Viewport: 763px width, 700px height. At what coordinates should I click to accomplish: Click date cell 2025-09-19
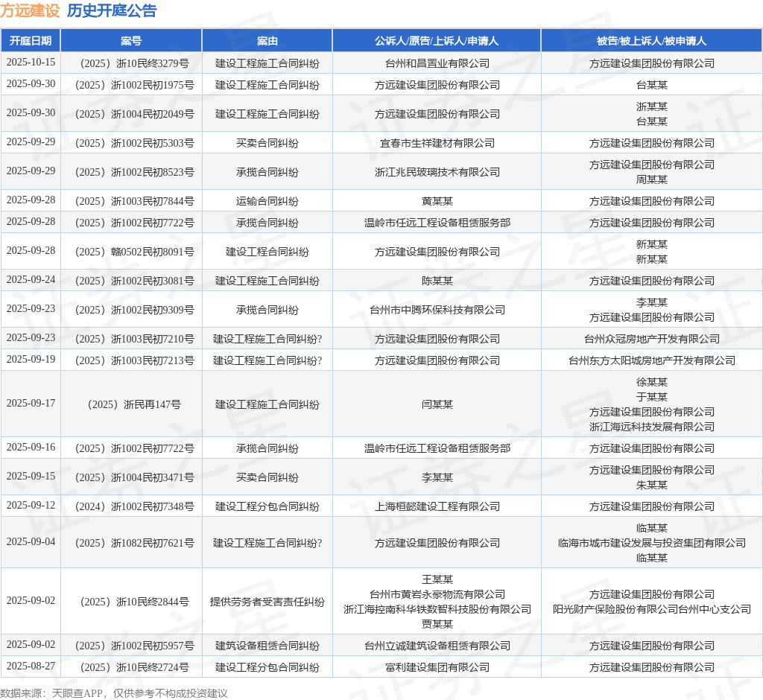tap(31, 360)
